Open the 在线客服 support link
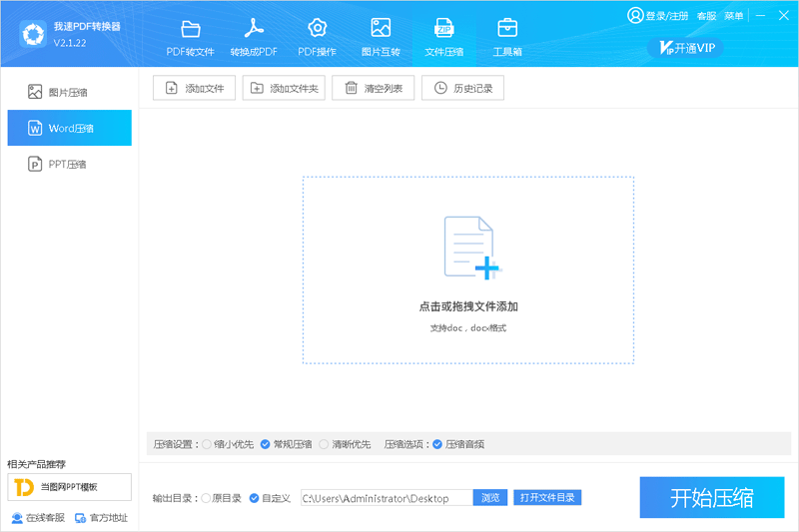799x532 pixels. 38,517
